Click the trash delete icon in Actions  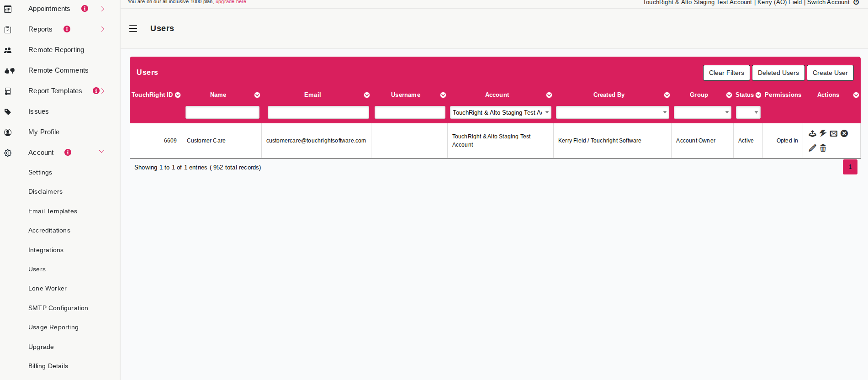coord(823,148)
